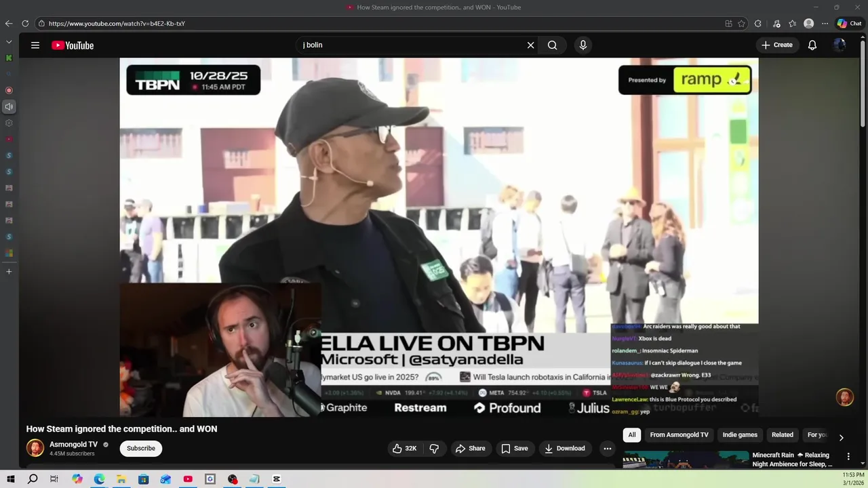868x488 pixels.
Task: Open Microsoft Store from taskbar
Action: pyautogui.click(x=144, y=479)
